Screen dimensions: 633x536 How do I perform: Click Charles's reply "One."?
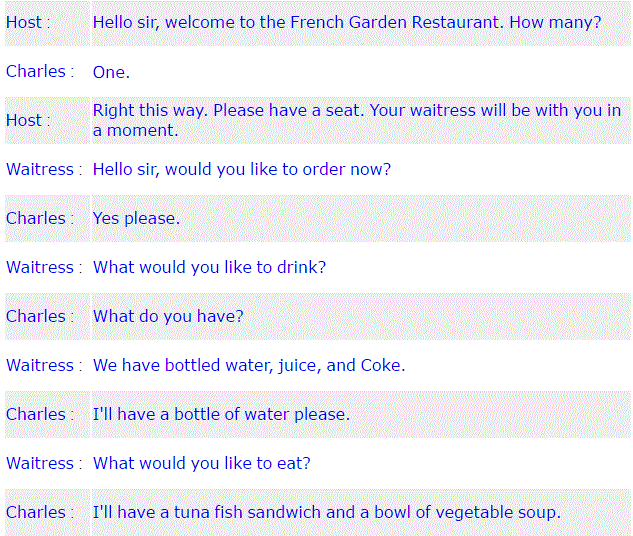(111, 72)
